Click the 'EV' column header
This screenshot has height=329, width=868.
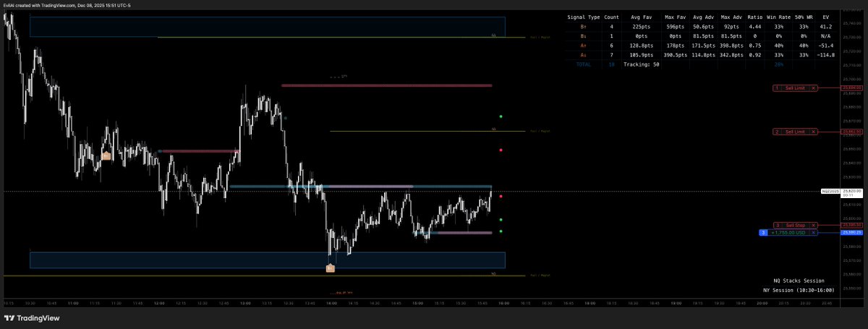pyautogui.click(x=826, y=16)
